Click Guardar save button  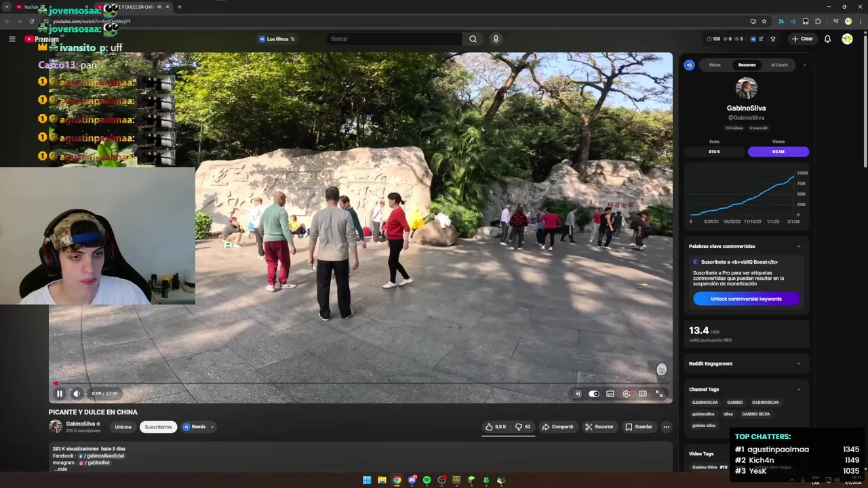tap(639, 427)
